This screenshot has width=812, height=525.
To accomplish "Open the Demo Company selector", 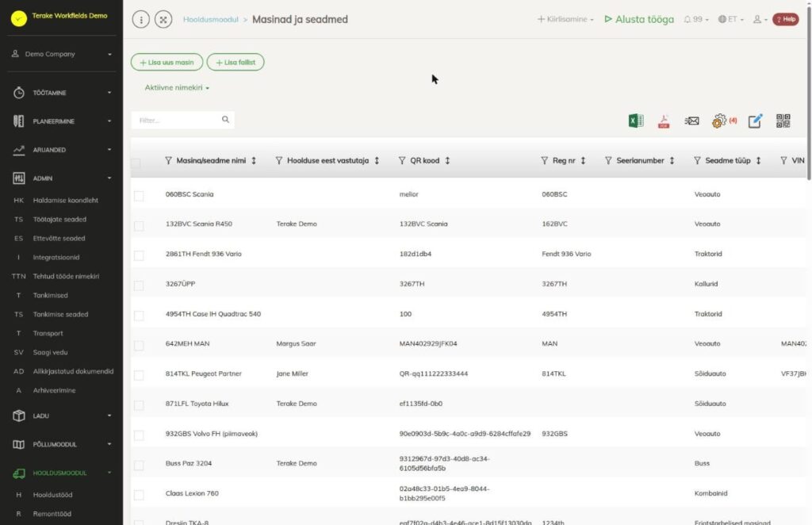I will (62, 54).
